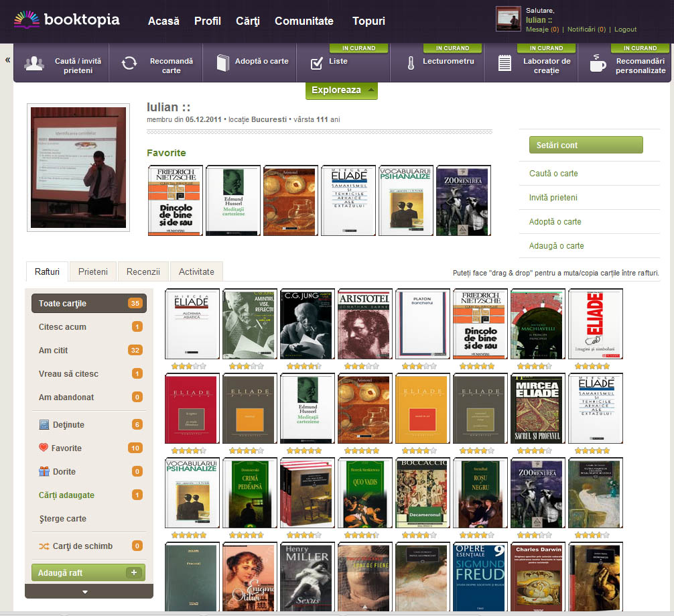Viewport: 674px width, 616px height.
Task: Collapse the Exploreaza dropdown
Action: 341,90
